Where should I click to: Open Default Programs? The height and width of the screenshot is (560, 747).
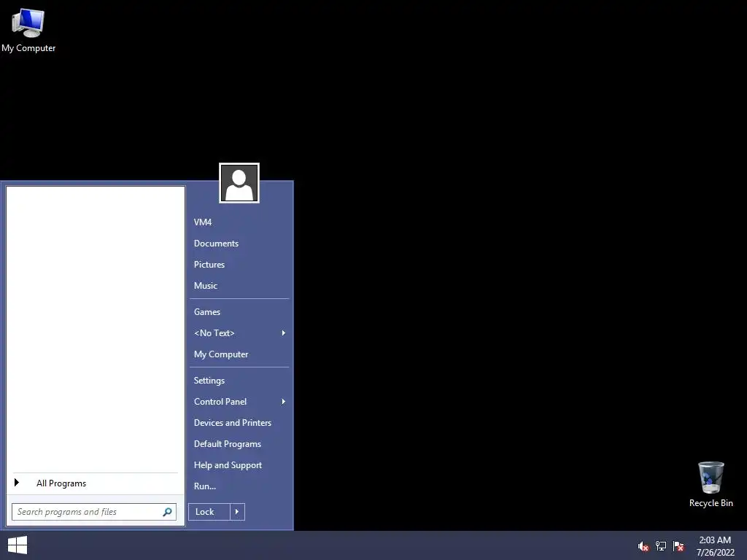click(239, 444)
